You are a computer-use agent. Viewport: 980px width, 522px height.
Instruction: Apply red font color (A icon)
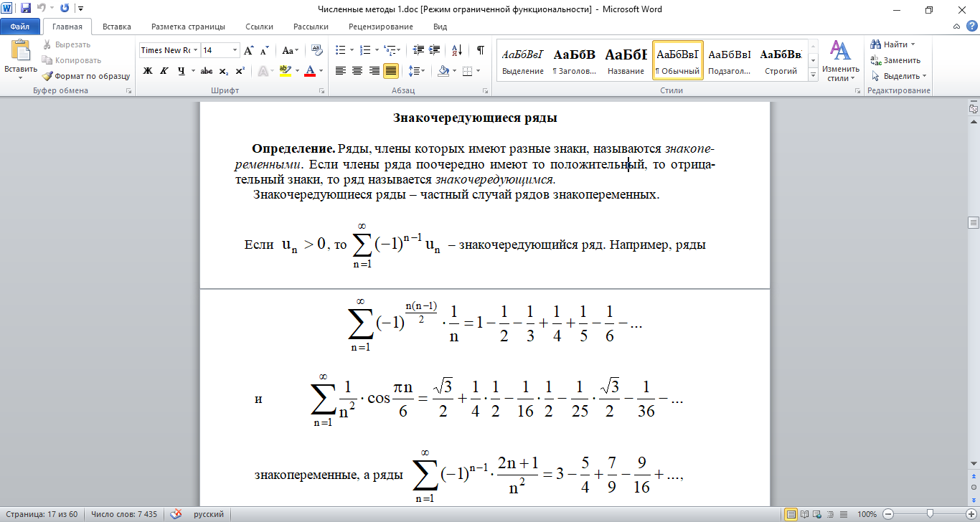310,71
